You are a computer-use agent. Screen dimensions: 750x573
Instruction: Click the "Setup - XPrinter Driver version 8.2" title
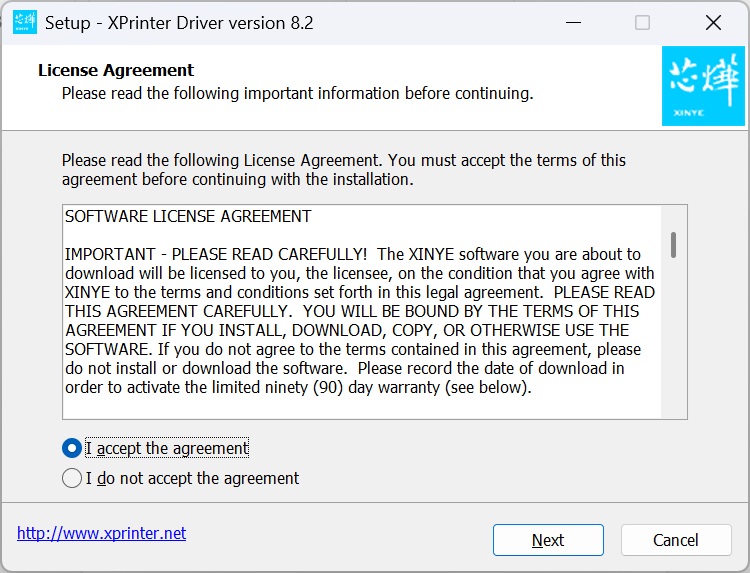pos(180,22)
